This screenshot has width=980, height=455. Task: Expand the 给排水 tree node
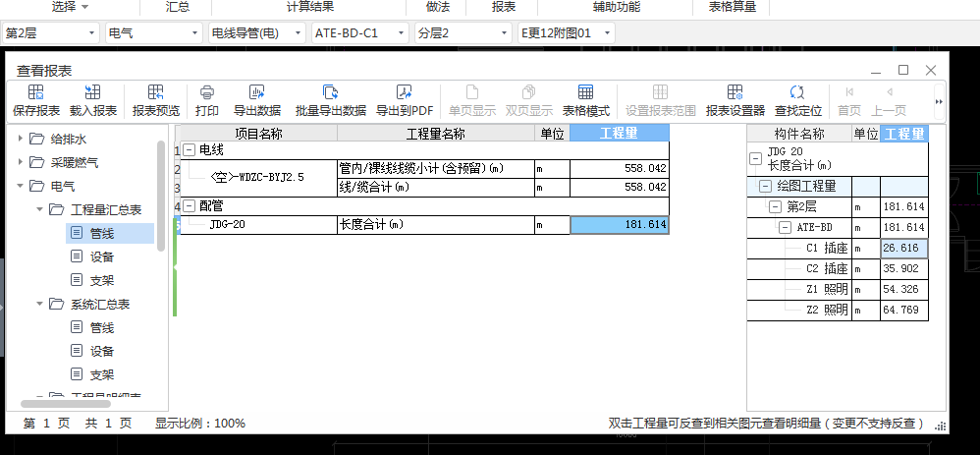tap(21, 139)
